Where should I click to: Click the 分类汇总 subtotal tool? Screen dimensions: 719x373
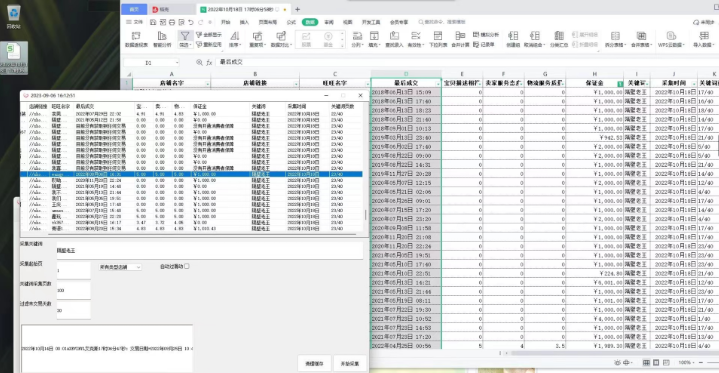tap(559, 39)
